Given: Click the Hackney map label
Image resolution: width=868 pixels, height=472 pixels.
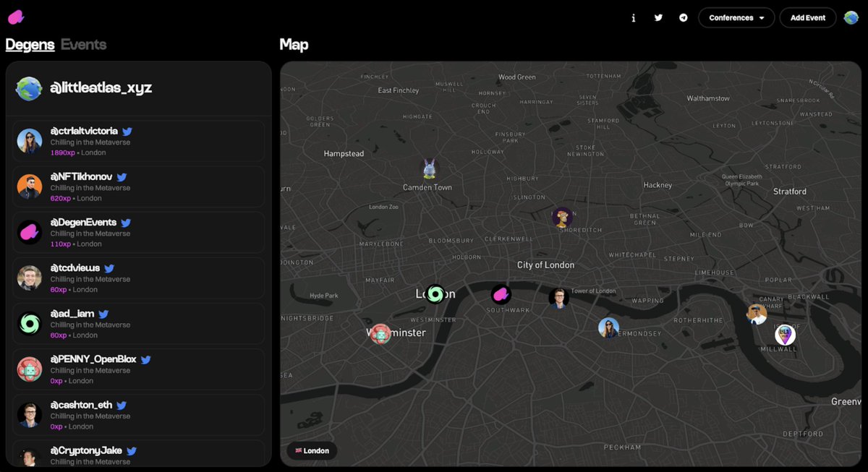Looking at the screenshot, I should pos(658,185).
